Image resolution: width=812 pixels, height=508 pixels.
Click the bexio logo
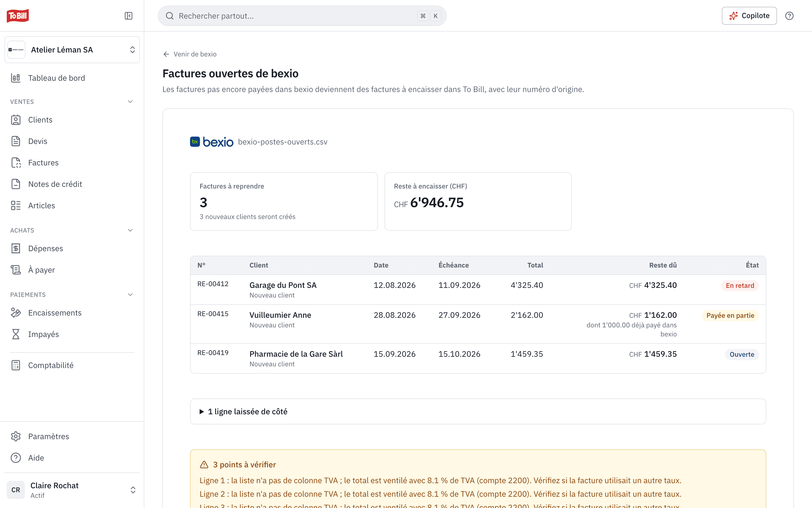tap(211, 142)
